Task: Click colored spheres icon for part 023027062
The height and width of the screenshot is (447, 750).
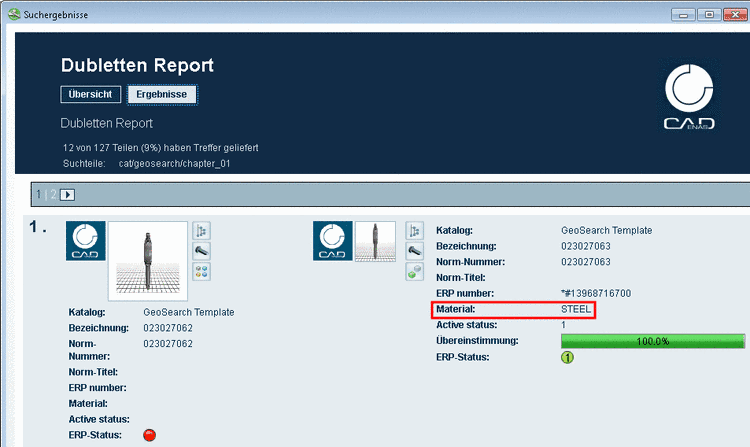Action: pyautogui.click(x=201, y=272)
